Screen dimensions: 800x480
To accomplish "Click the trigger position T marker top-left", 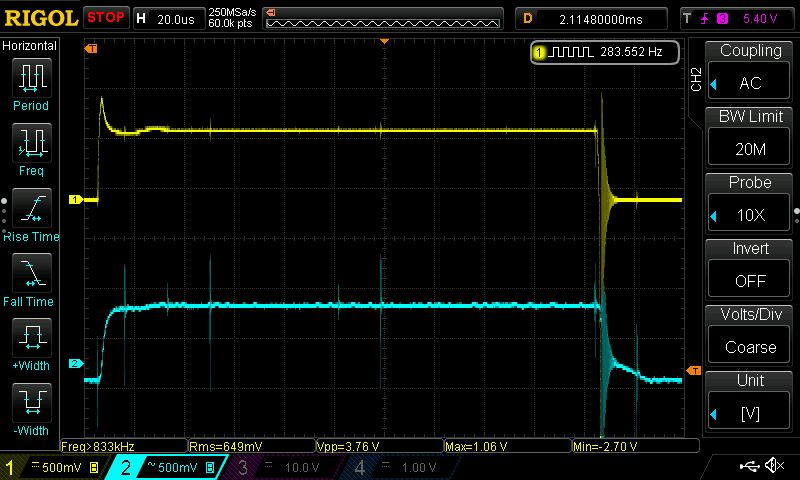I will click(91, 48).
